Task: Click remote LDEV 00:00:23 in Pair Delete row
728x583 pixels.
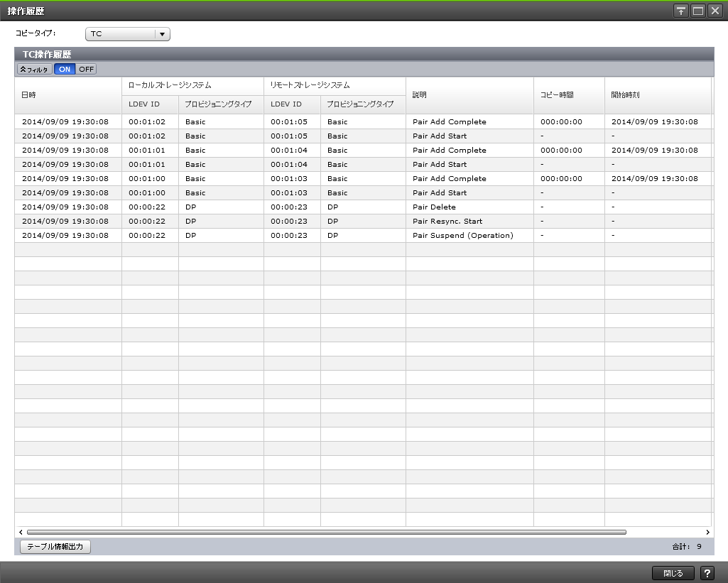Action: [289, 207]
